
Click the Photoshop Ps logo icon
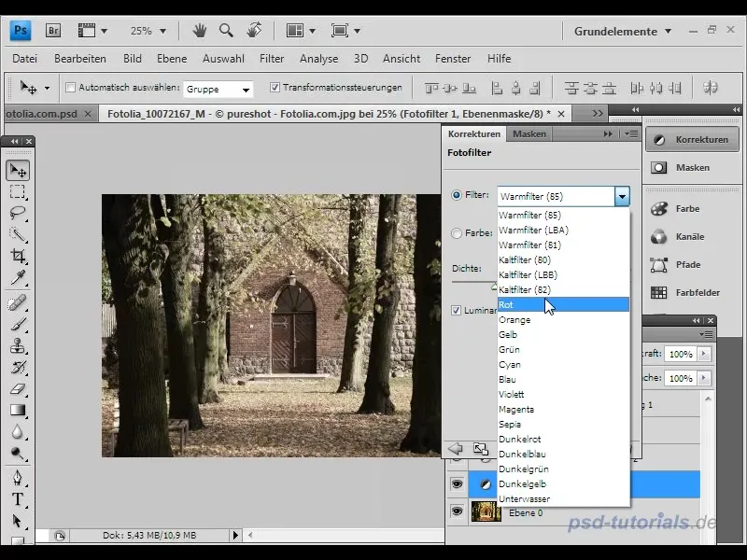point(20,31)
